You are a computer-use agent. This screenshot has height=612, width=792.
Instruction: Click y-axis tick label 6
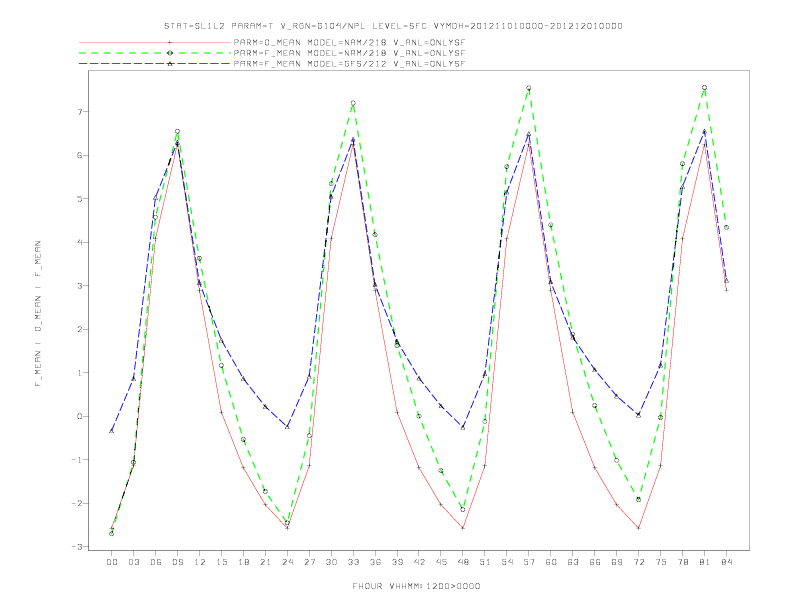(80, 155)
